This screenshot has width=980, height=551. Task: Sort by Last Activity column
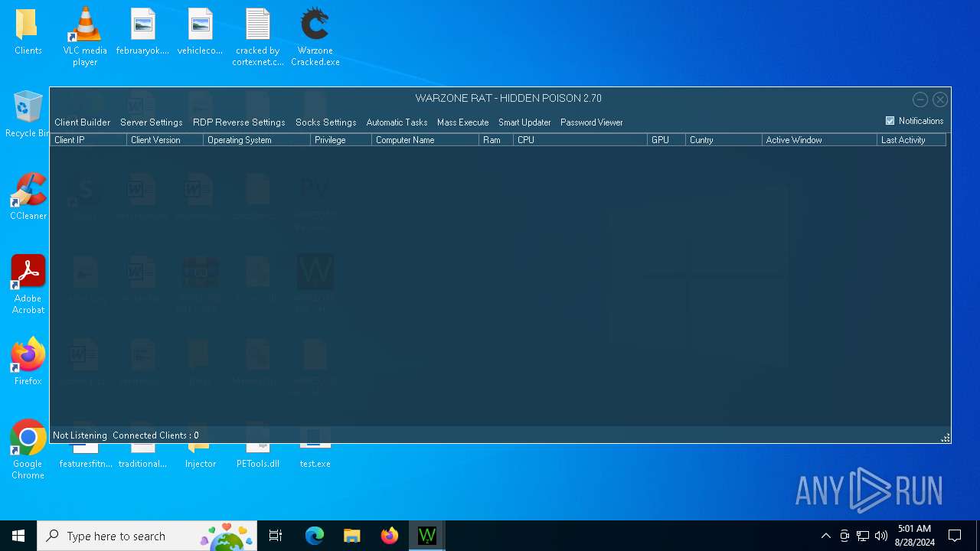(x=912, y=140)
